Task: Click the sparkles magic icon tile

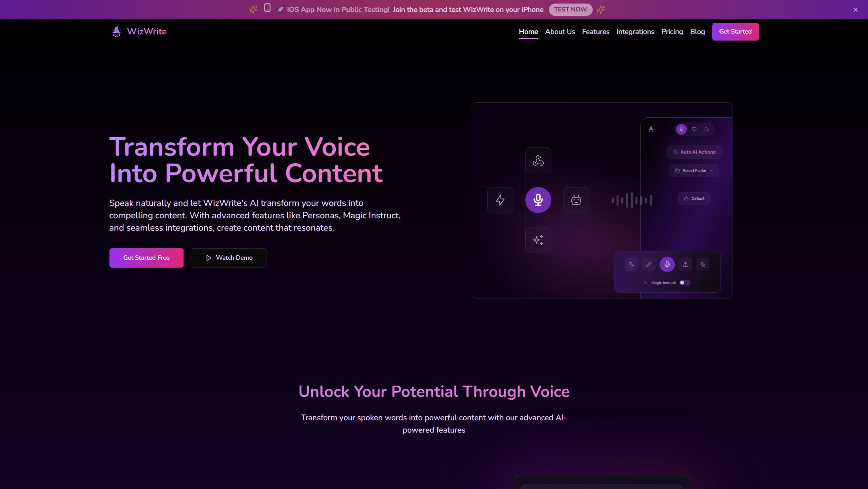Action: 538,240
